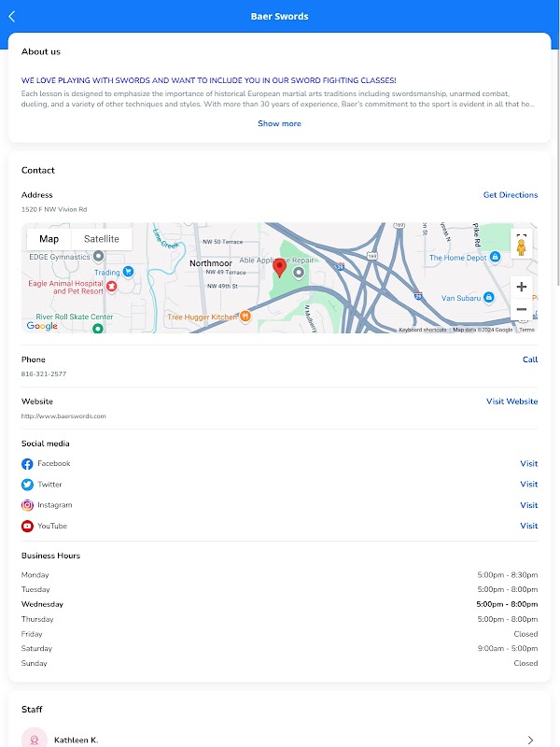560x747 pixels.
Task: Open Visit Website link
Action: coord(511,402)
